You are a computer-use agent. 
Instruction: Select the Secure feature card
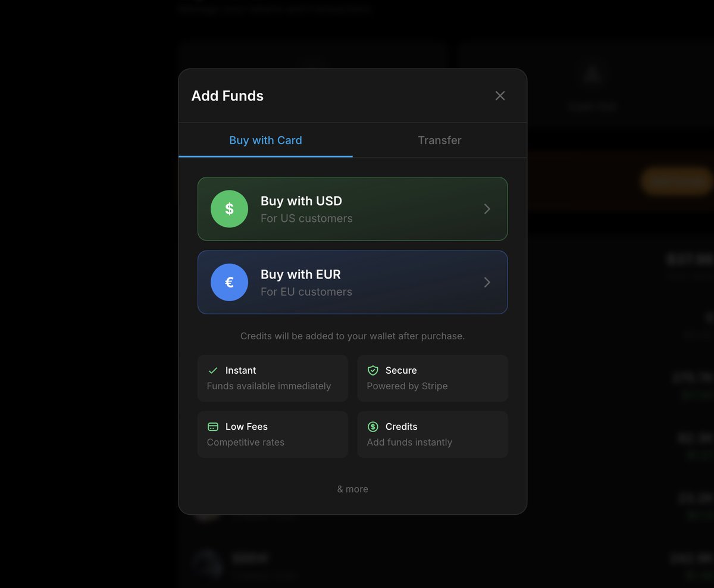click(x=433, y=379)
